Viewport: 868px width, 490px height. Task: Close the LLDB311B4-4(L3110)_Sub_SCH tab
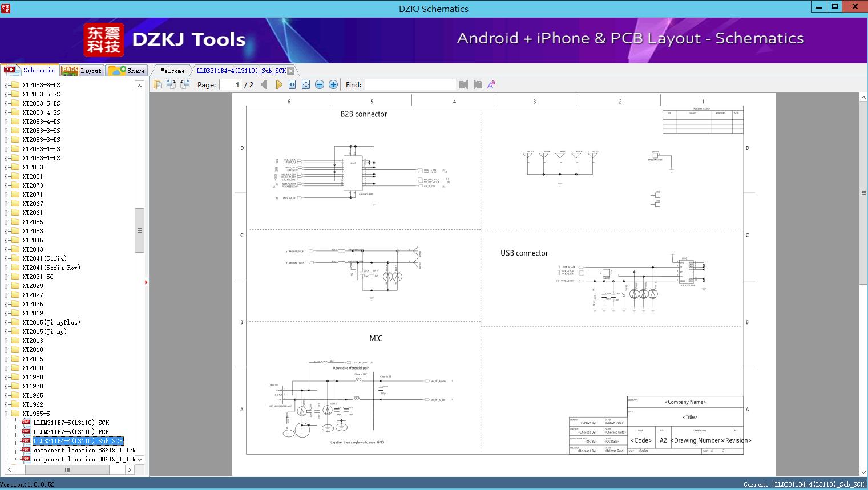point(291,71)
